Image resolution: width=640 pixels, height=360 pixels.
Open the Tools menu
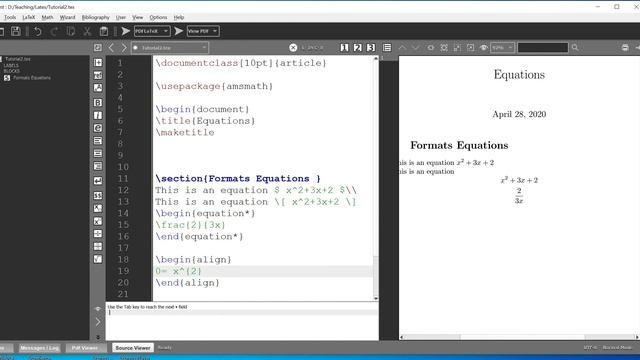point(10,17)
